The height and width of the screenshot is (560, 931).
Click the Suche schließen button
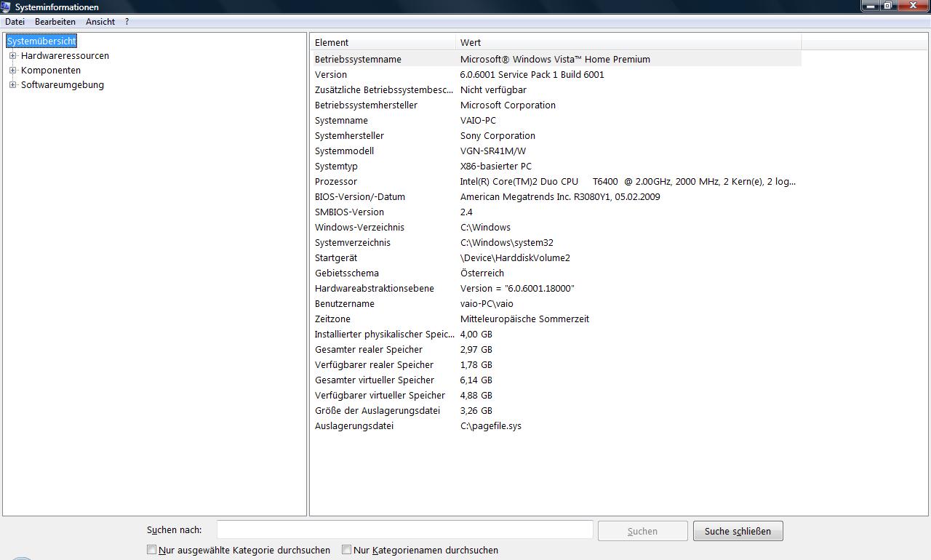[738, 531]
